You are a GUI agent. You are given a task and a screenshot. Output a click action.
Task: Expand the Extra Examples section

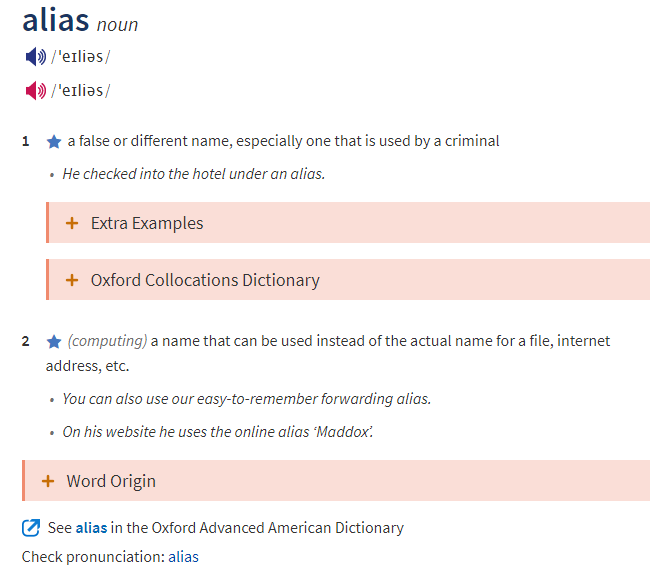click(147, 223)
